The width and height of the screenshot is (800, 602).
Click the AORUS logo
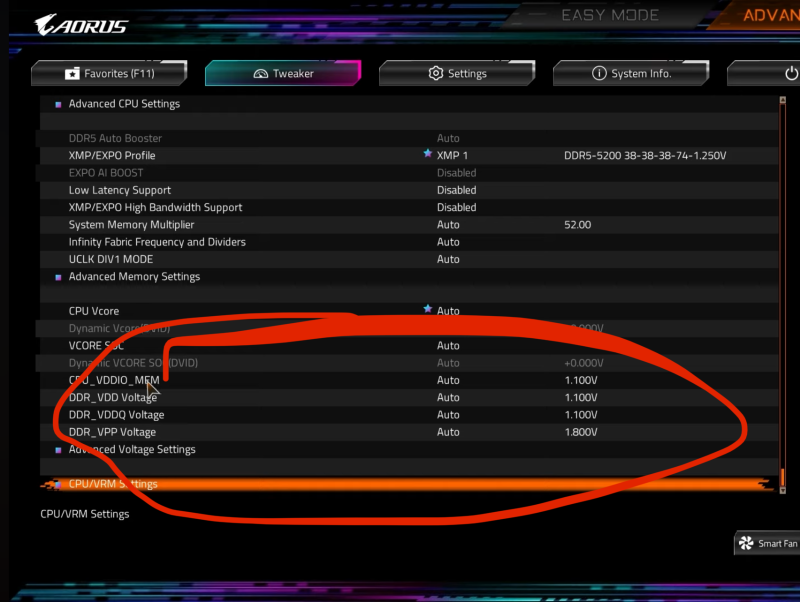click(81, 25)
